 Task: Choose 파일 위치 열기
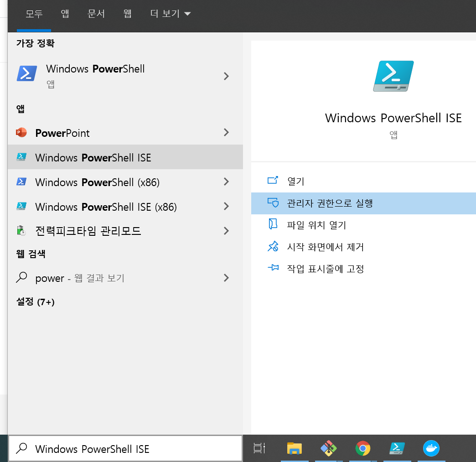363,225
